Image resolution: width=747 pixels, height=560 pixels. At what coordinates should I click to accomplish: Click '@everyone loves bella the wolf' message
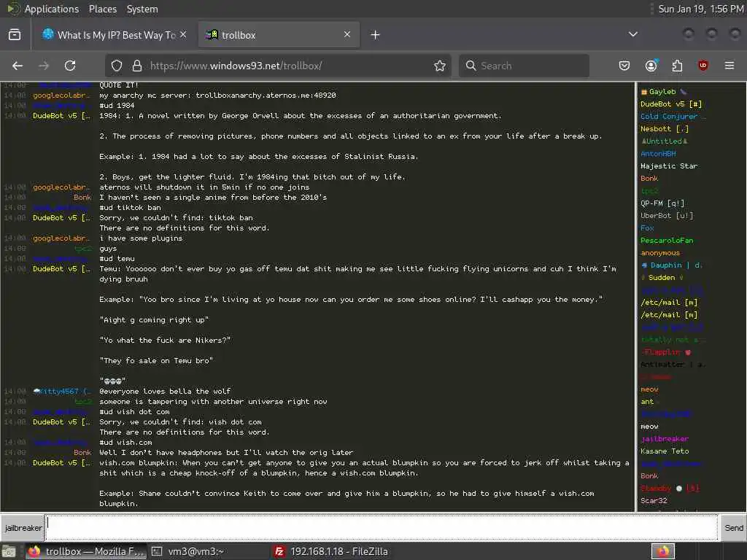click(x=165, y=392)
